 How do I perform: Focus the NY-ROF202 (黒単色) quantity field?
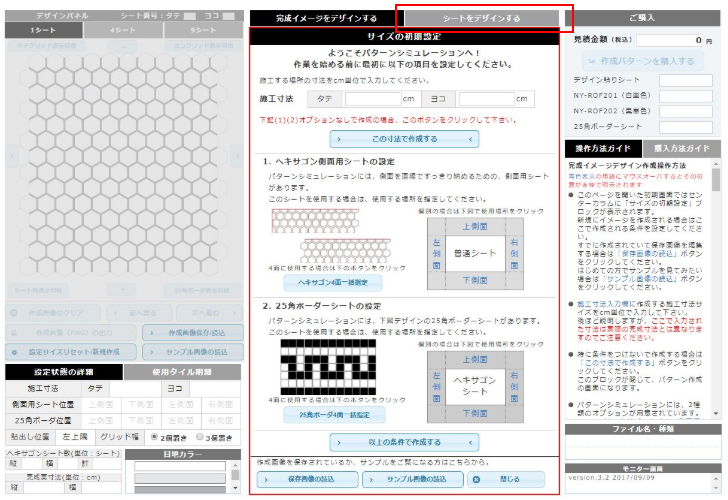pos(686,111)
